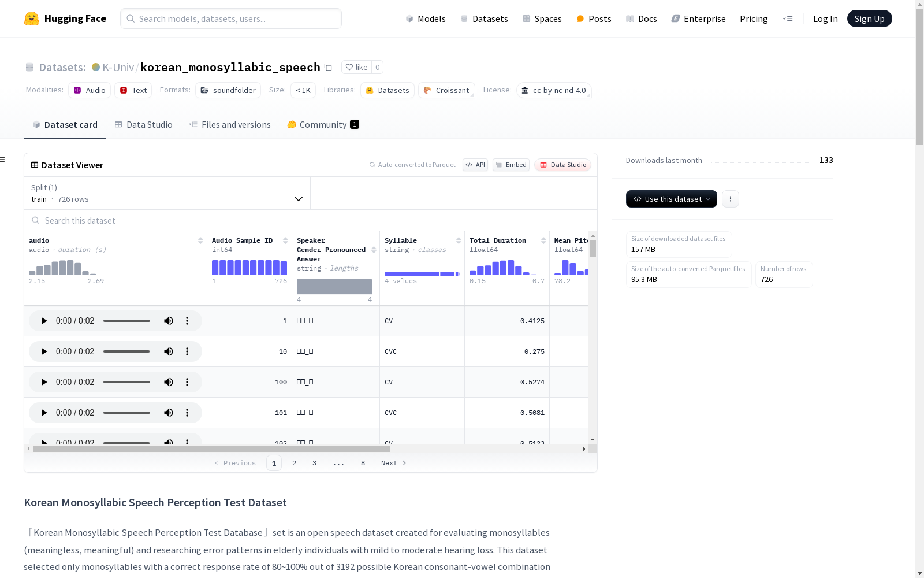Play audio for sample ID 101

click(44, 413)
